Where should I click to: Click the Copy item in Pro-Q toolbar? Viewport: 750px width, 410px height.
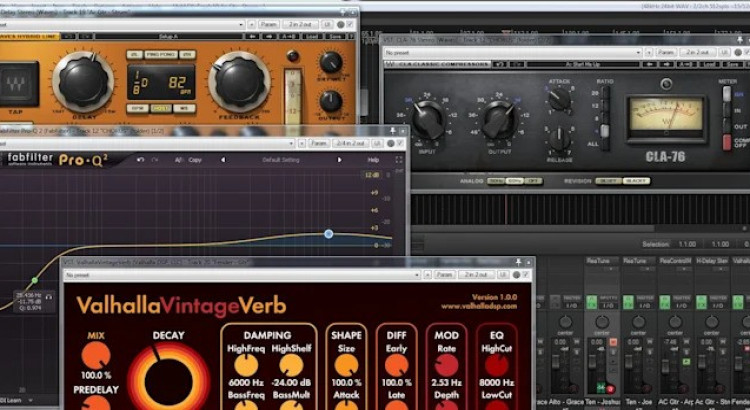click(195, 160)
